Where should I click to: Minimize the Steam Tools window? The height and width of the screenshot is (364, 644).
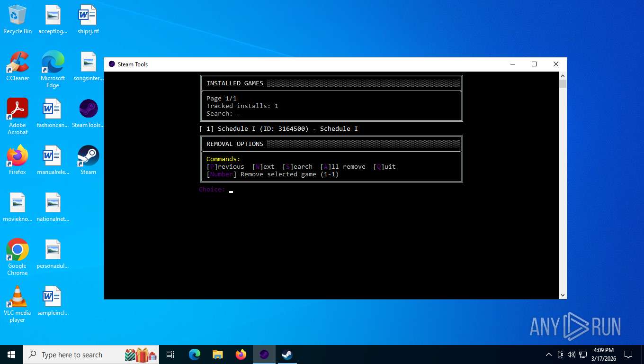coord(512,64)
